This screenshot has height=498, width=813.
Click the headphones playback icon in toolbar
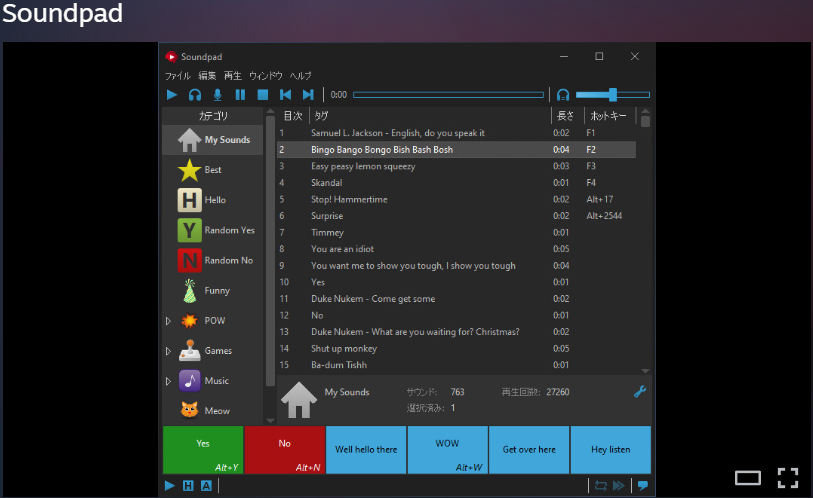click(195, 95)
